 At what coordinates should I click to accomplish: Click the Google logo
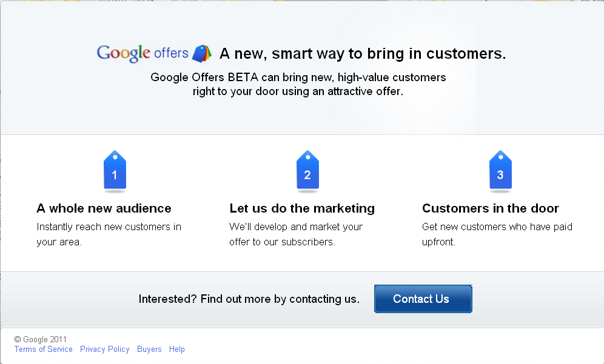123,53
